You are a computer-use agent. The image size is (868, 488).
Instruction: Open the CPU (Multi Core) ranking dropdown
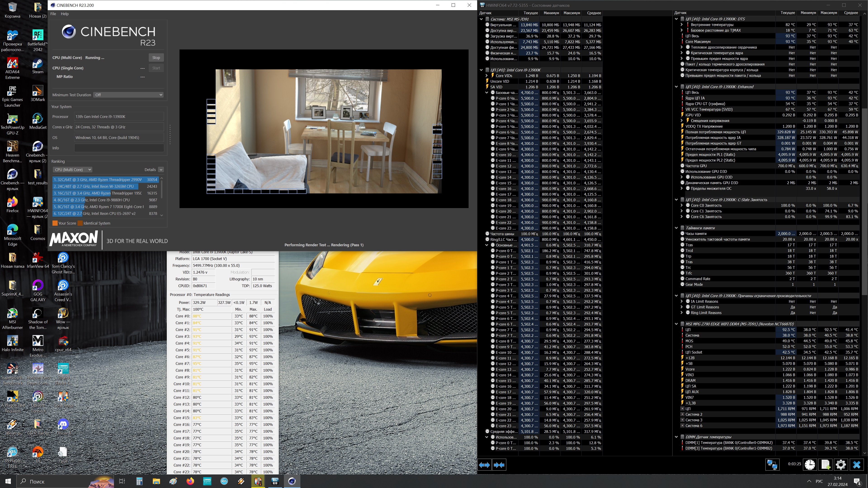(x=72, y=170)
